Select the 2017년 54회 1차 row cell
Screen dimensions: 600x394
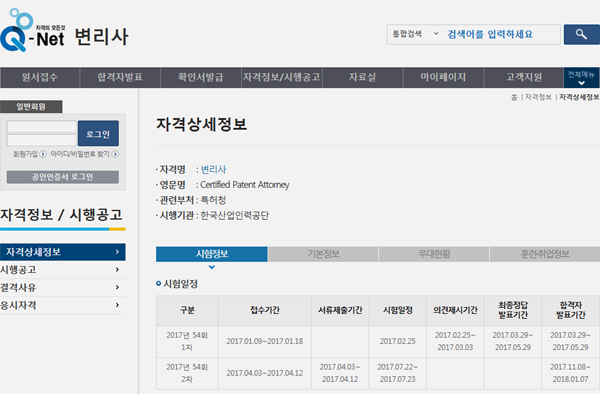[x=187, y=341]
